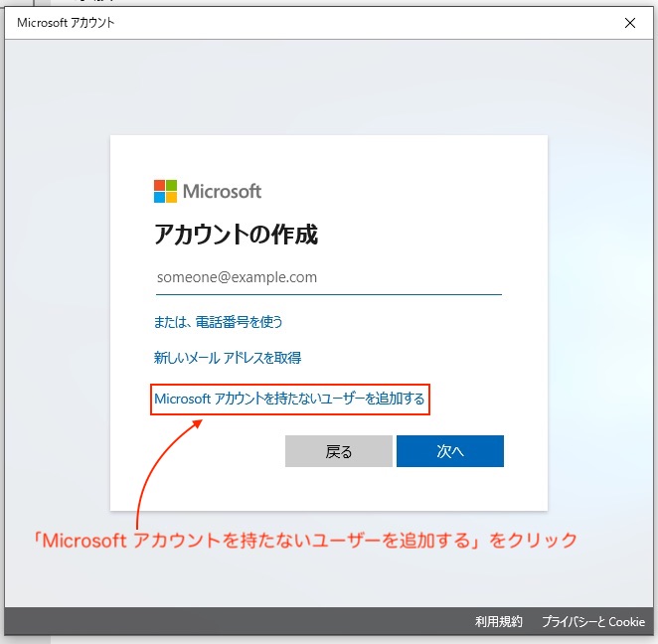
Task: Click the email address input field
Action: coord(329,277)
